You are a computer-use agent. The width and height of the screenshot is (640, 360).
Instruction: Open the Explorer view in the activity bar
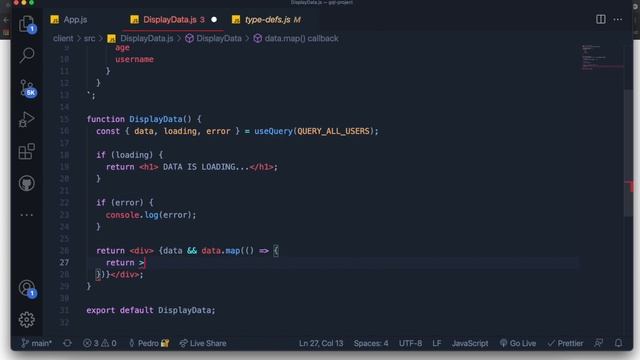tap(27, 24)
